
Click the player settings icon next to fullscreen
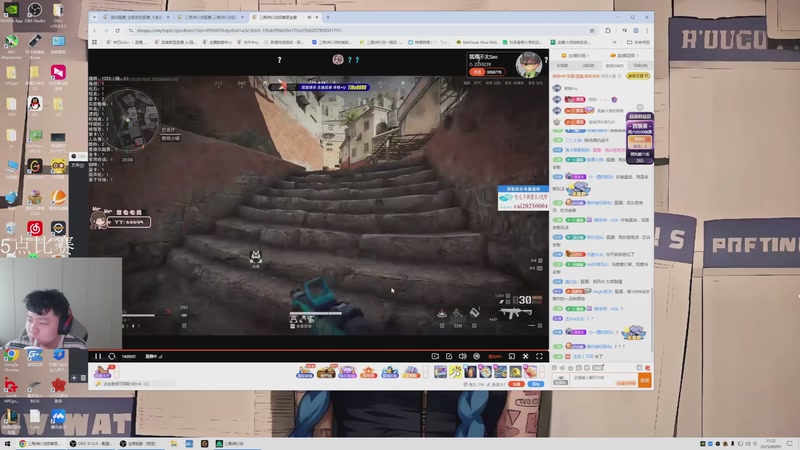click(526, 356)
